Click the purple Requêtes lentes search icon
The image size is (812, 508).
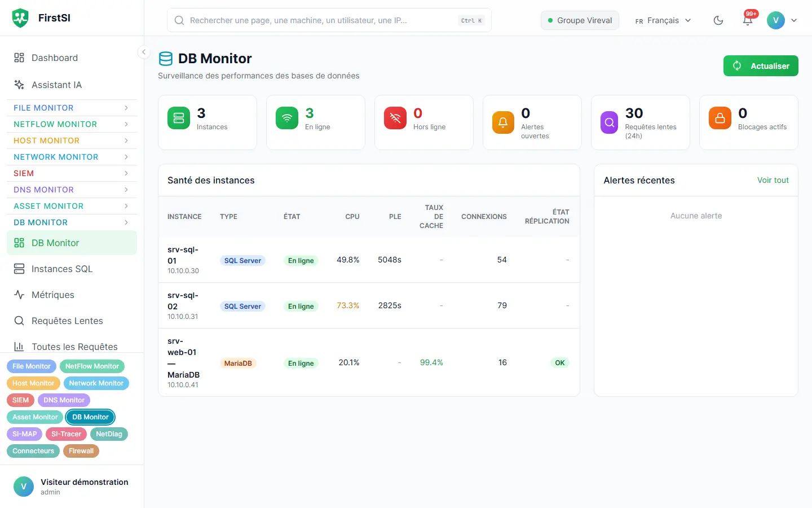point(610,122)
